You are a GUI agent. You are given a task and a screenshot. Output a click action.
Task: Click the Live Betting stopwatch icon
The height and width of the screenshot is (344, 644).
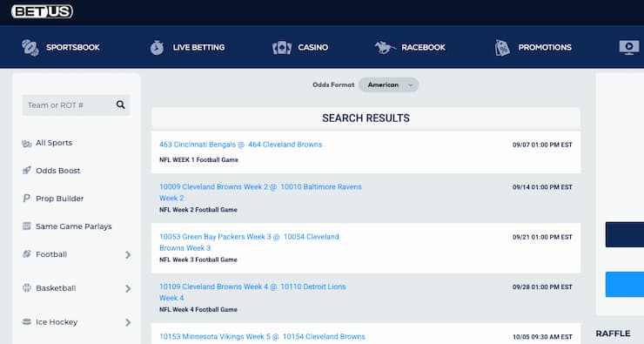click(x=157, y=48)
